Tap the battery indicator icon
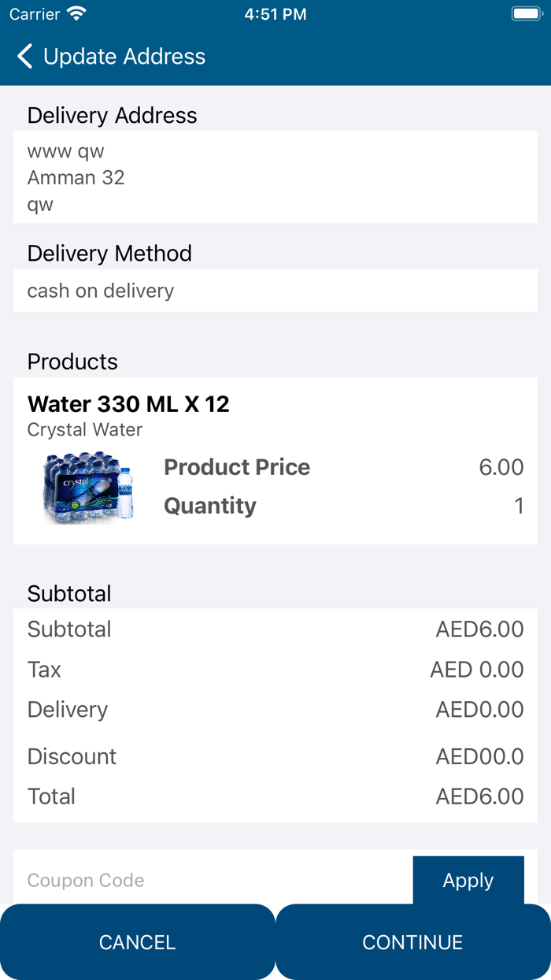This screenshot has width=551, height=980. pyautogui.click(x=526, y=14)
